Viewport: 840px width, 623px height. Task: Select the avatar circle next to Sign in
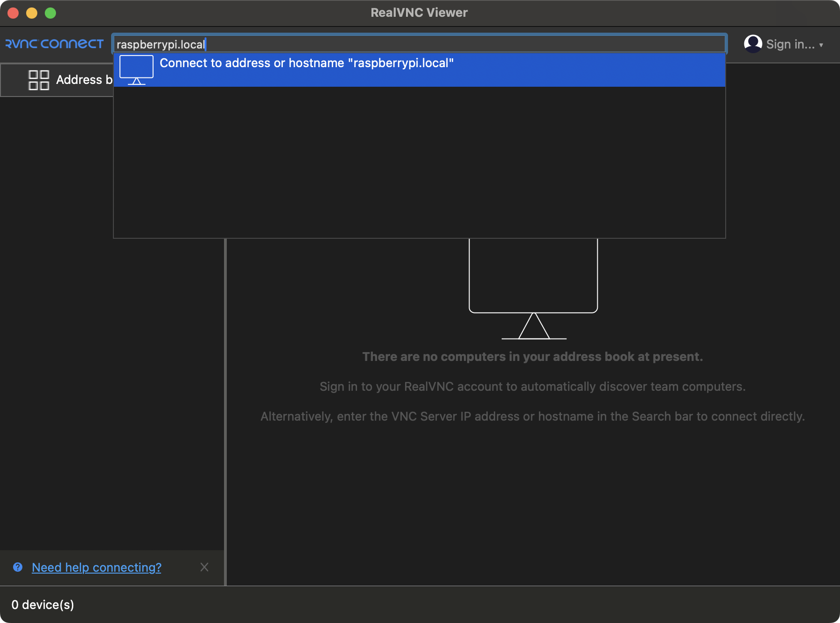752,43
